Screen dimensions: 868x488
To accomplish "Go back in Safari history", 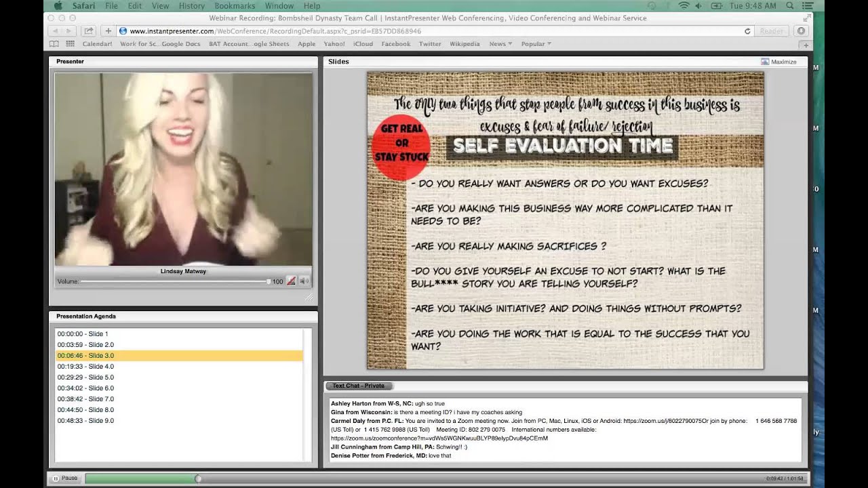I will pos(56,31).
